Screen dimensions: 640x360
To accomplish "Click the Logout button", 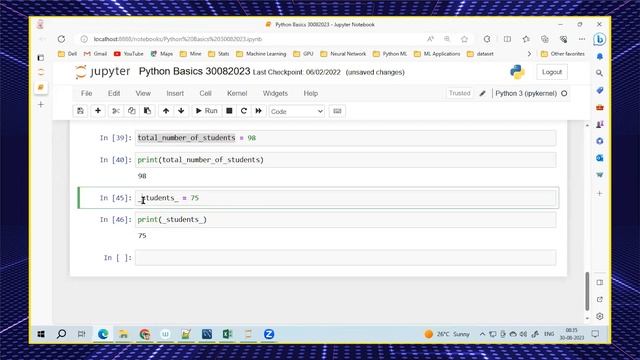I will (x=552, y=72).
